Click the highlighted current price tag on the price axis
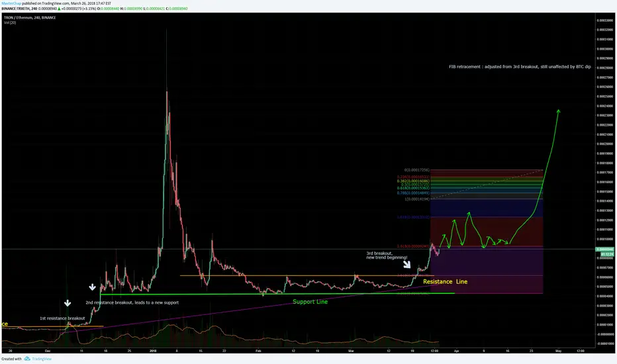617x364 pixels. coord(605,250)
